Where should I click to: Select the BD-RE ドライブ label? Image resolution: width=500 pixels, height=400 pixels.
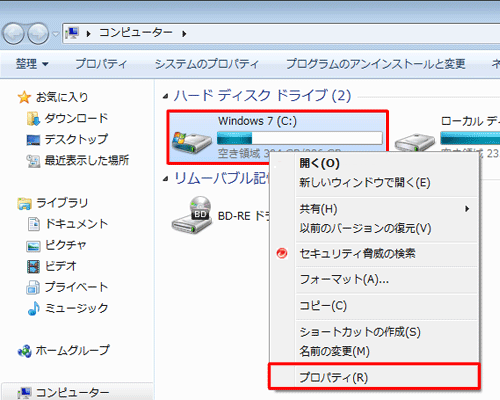coord(244,216)
